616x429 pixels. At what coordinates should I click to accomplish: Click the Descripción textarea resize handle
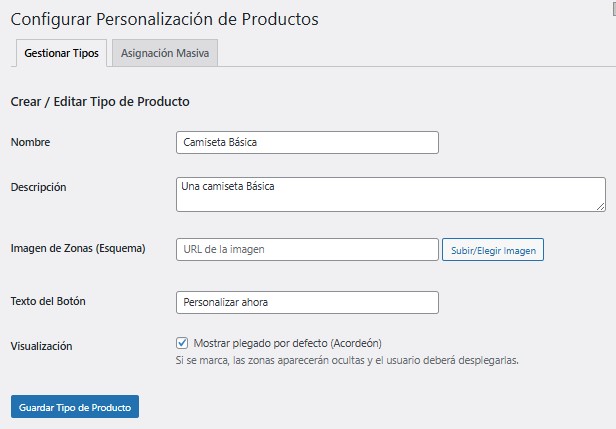[x=600, y=206]
